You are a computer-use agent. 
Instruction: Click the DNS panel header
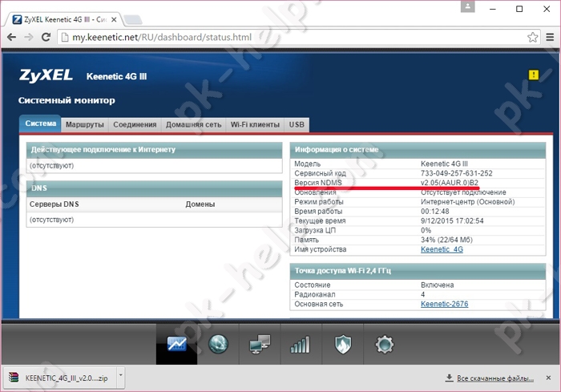coord(154,188)
